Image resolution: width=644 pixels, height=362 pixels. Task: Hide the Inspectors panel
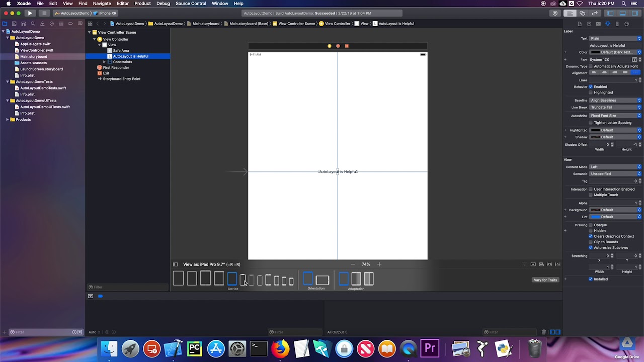pos(634,13)
